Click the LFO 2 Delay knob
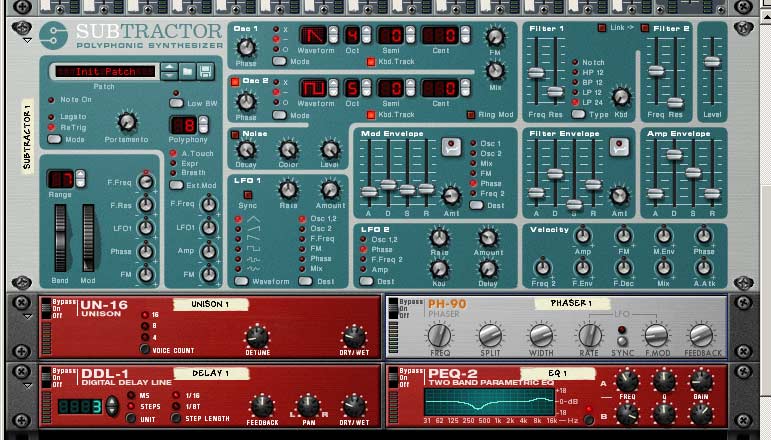The height and width of the screenshot is (440, 771). click(x=488, y=269)
